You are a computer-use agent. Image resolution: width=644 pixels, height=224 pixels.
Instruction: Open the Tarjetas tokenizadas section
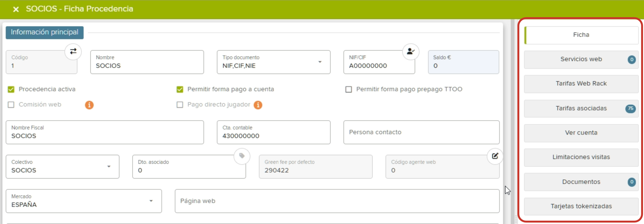pyautogui.click(x=581, y=206)
